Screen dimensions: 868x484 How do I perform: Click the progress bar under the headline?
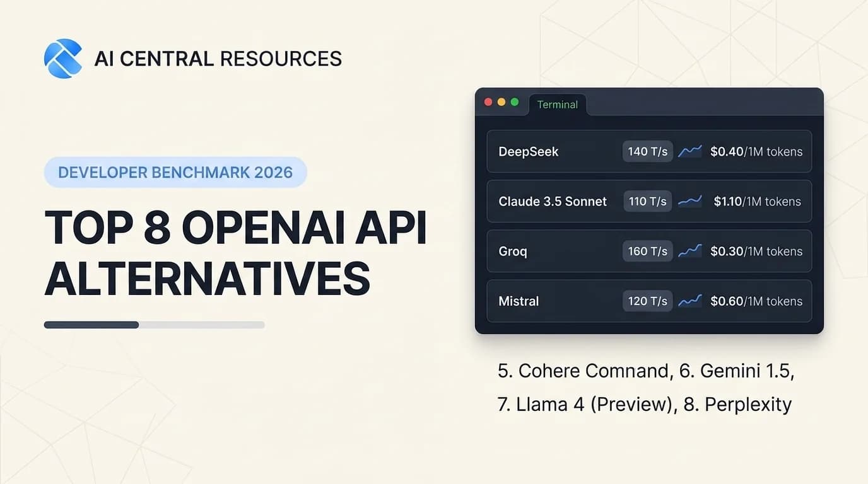[x=154, y=325]
